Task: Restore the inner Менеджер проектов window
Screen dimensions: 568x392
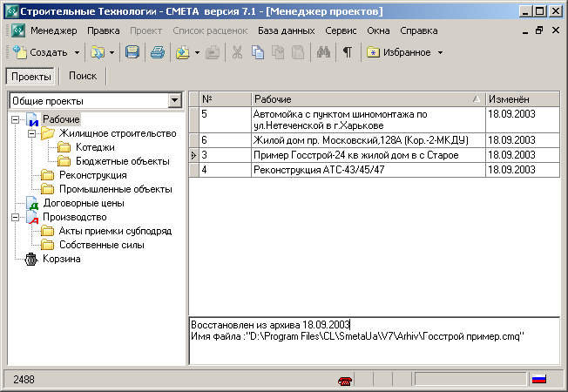Action: tap(539, 30)
